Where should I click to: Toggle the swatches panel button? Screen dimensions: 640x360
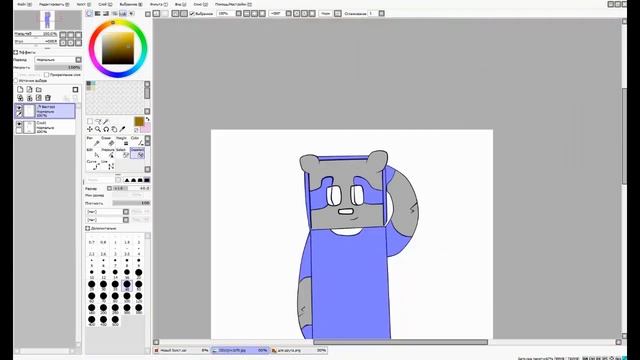click(x=123, y=13)
